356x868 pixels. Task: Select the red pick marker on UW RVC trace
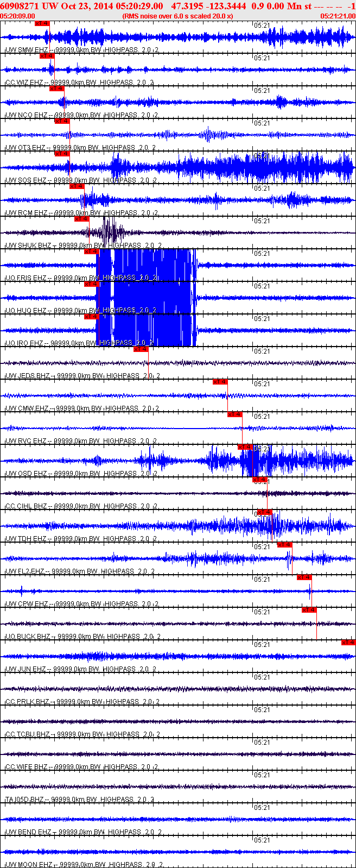(x=235, y=414)
